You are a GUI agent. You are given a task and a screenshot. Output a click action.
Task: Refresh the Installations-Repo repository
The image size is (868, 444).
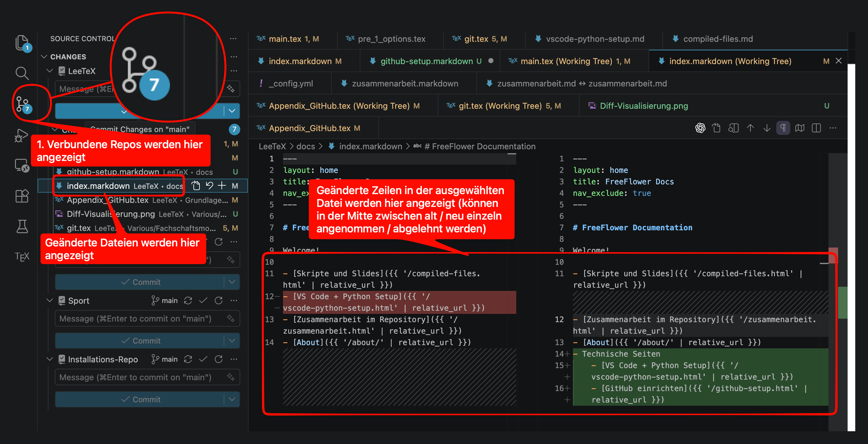click(219, 359)
